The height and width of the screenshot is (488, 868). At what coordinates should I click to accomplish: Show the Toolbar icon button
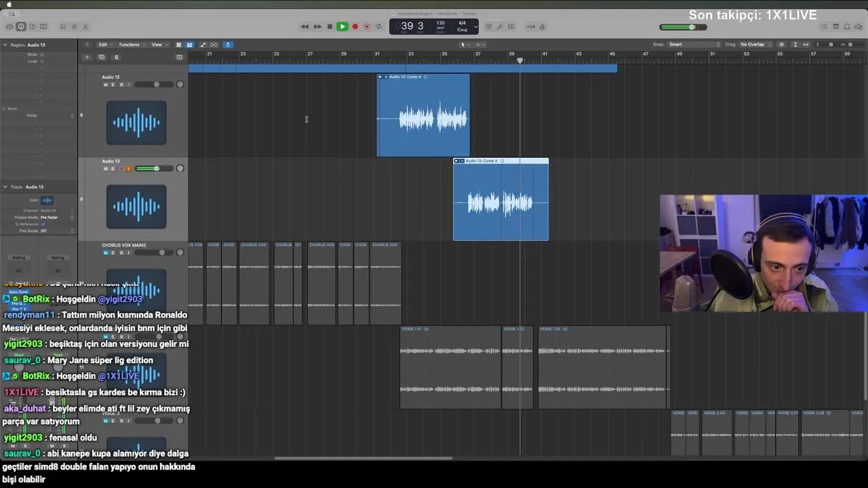(43, 26)
